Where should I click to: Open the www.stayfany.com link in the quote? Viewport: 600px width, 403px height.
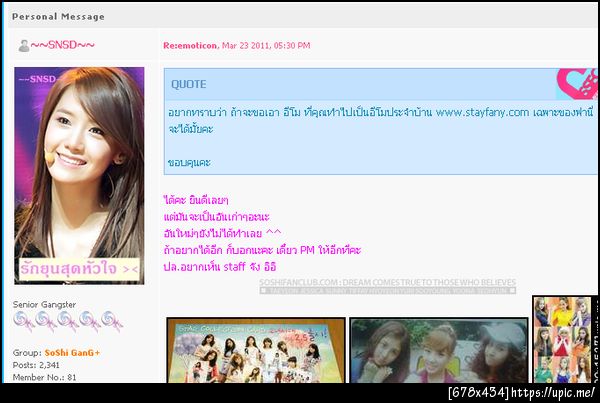pos(483,113)
